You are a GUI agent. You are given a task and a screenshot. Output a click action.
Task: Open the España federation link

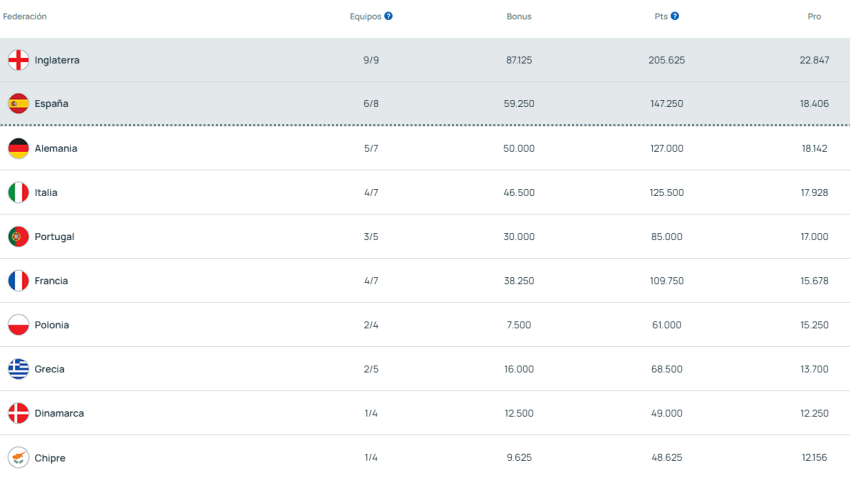tap(51, 104)
